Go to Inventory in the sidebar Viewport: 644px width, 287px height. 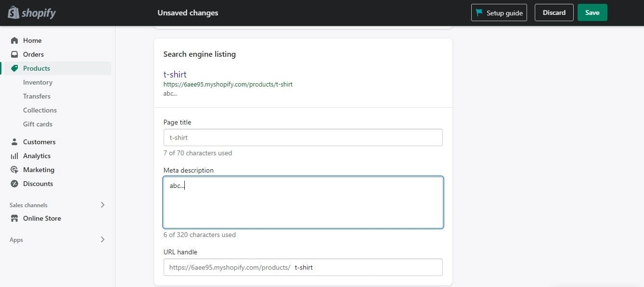38,82
